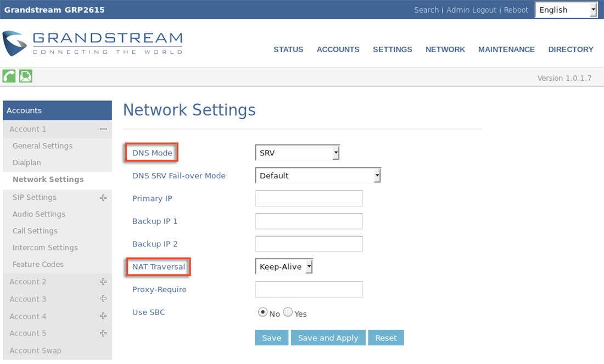The image size is (604, 364).
Task: Expand Account 5 with the plus icon
Action: (x=103, y=333)
